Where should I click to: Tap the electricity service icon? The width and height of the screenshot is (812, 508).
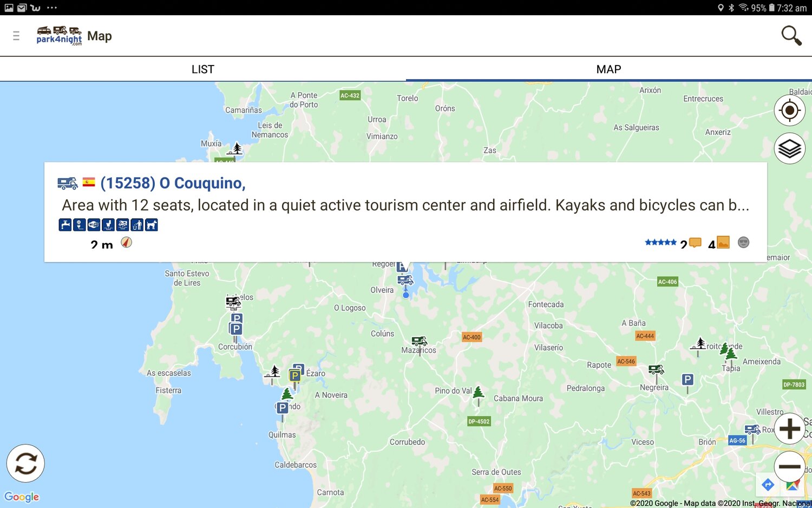click(x=80, y=225)
